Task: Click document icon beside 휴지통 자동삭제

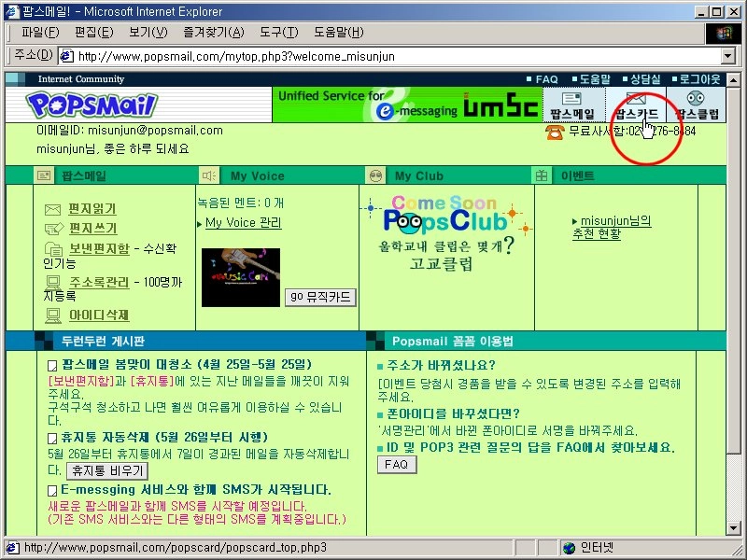Action: coord(52,438)
